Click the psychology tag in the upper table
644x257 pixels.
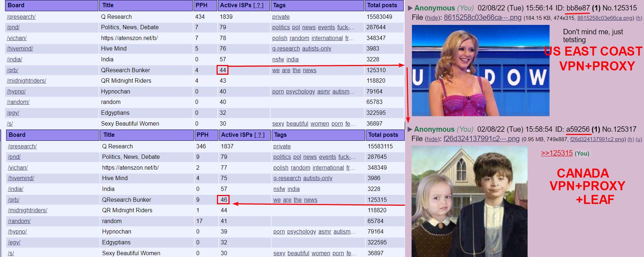pyautogui.click(x=301, y=92)
